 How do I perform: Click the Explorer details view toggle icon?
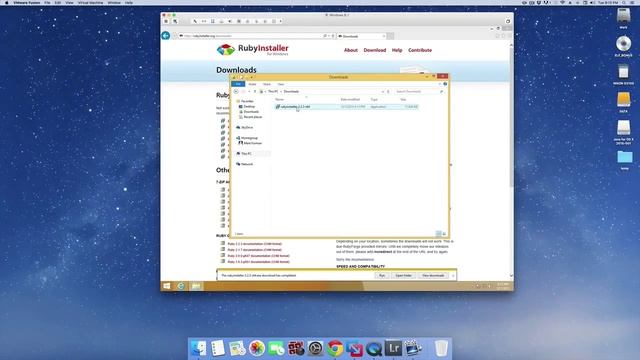438,234
